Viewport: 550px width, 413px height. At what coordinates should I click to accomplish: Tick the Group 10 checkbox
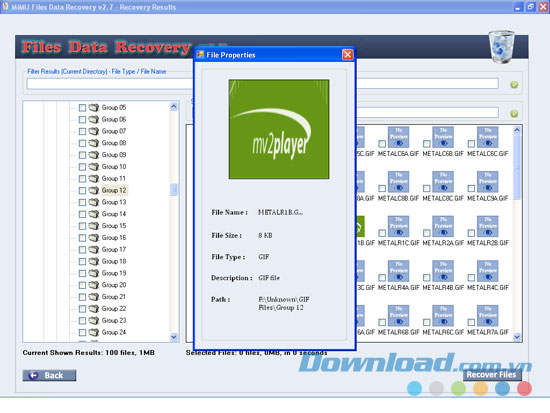click(82, 167)
